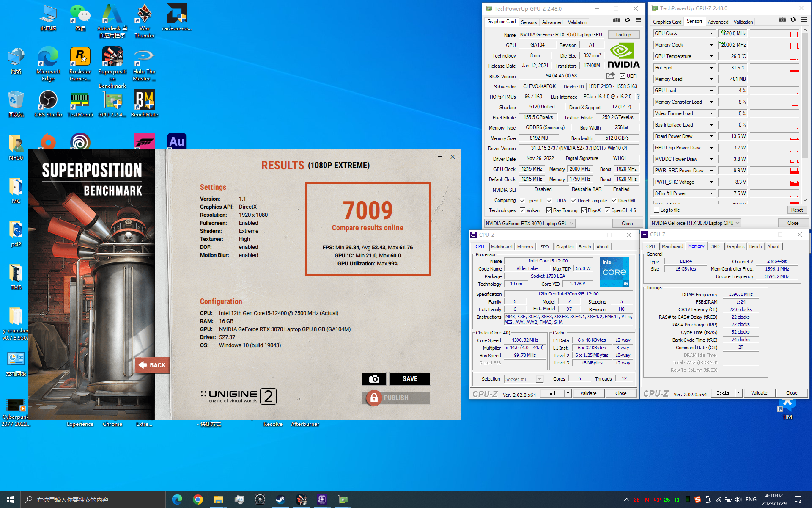Viewport: 812px width, 508px height.
Task: Expand Hot Spot sensor dropdown
Action: pos(711,68)
